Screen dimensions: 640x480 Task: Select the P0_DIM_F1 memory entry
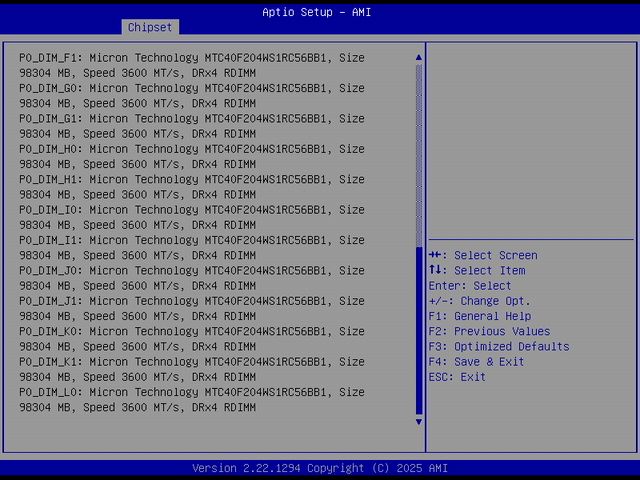point(192,65)
